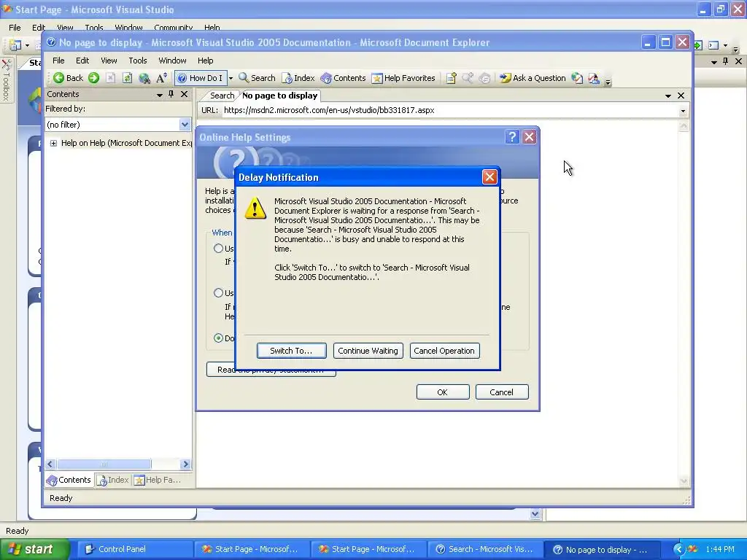
Task: Open File menu in Document Explorer
Action: (x=58, y=61)
